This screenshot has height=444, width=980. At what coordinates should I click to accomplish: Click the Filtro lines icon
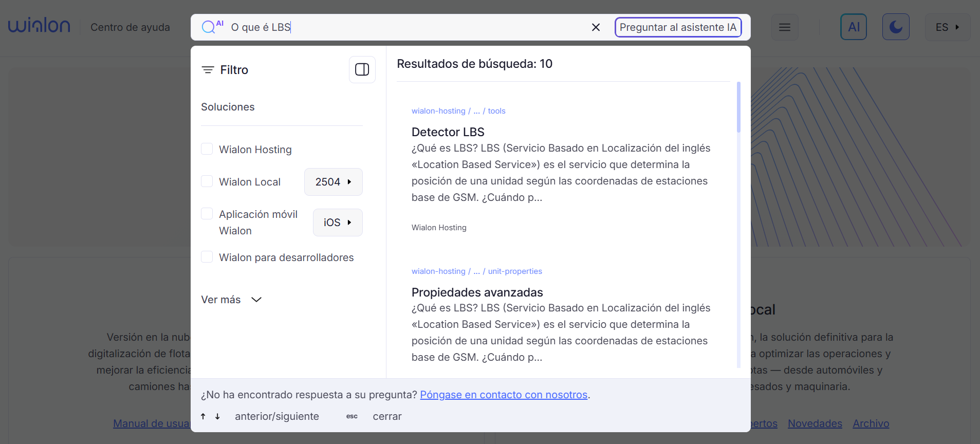click(208, 70)
